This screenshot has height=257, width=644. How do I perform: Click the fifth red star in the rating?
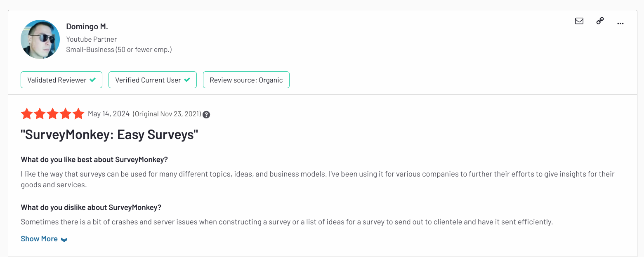click(x=78, y=113)
